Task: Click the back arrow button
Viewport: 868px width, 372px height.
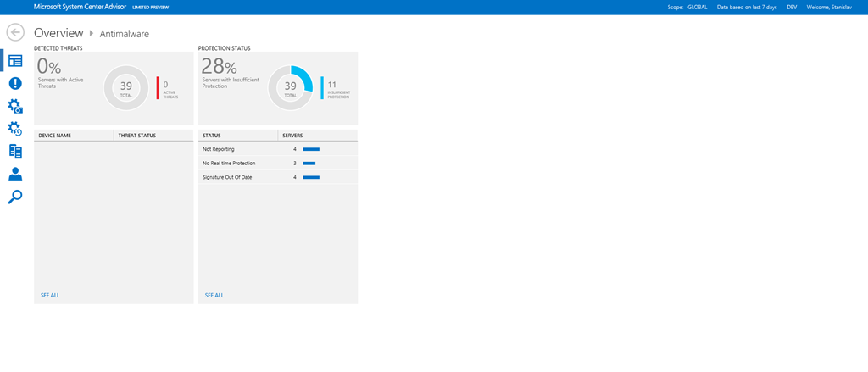Action: (x=15, y=33)
